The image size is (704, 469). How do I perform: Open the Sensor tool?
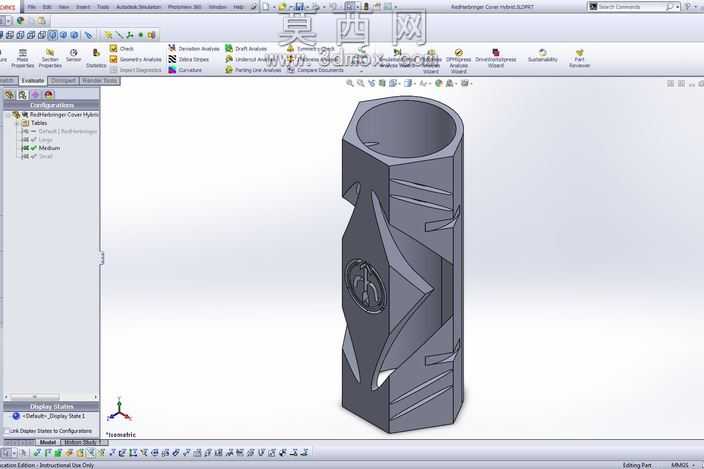tap(74, 56)
